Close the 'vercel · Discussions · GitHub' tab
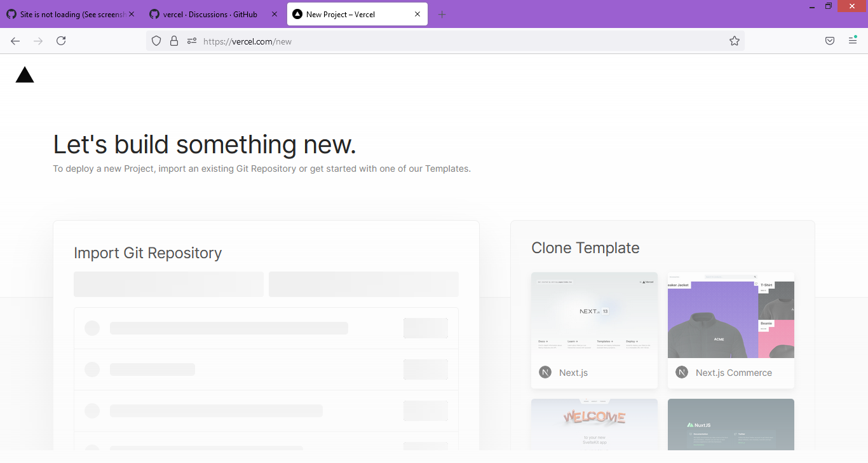Screen dimensions: 868x463 pyautogui.click(x=275, y=14)
